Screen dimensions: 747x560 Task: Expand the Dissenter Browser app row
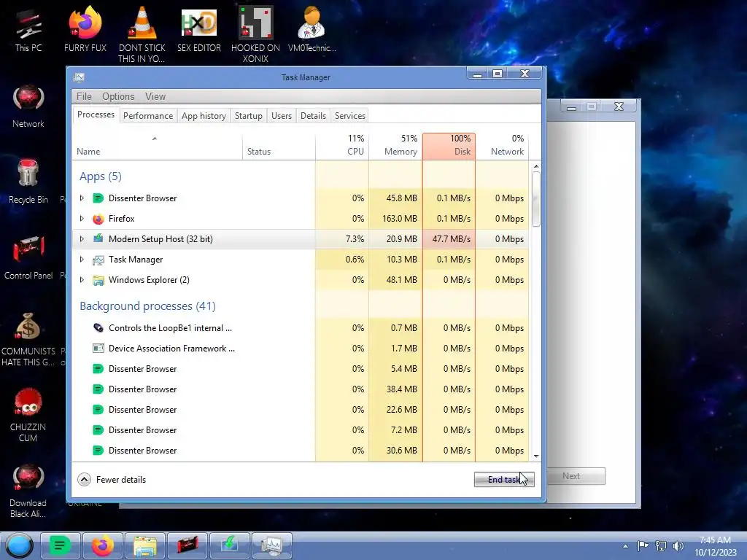click(x=82, y=198)
